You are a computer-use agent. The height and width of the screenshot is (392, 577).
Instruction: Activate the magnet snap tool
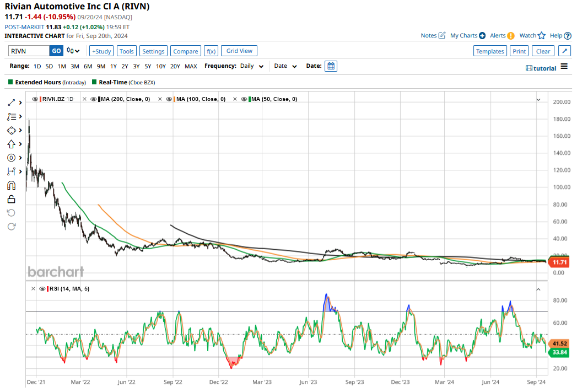click(x=12, y=185)
